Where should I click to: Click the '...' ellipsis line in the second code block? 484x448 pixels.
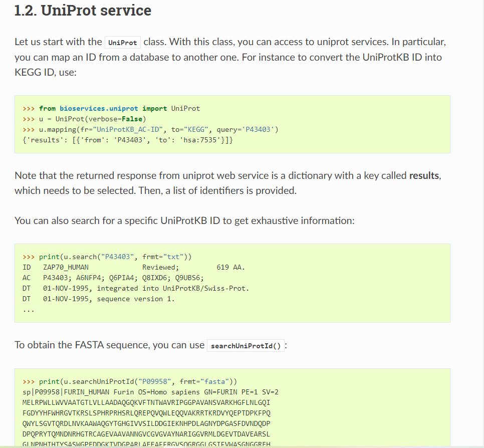click(x=29, y=310)
